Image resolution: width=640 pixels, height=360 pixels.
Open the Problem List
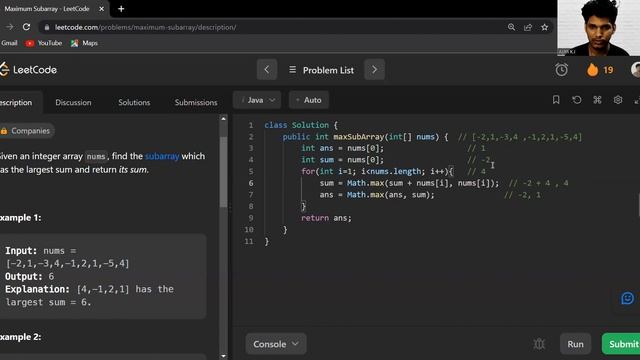point(322,70)
